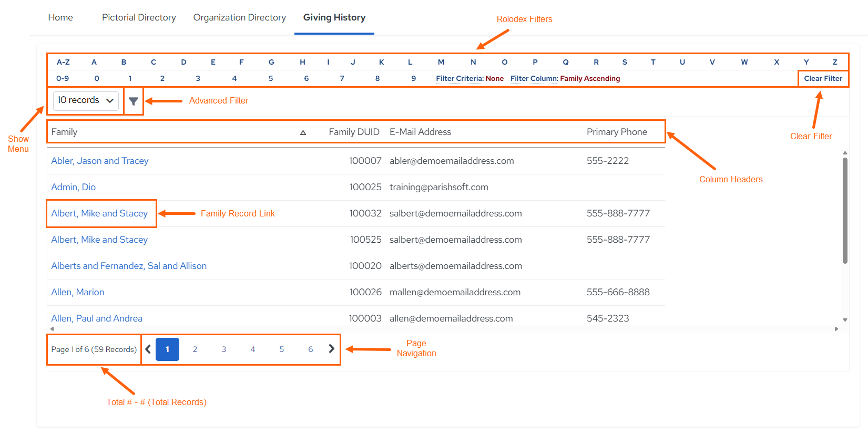Screen dimensions: 868x435
Task: Filter families by letter S
Action: [x=625, y=62]
